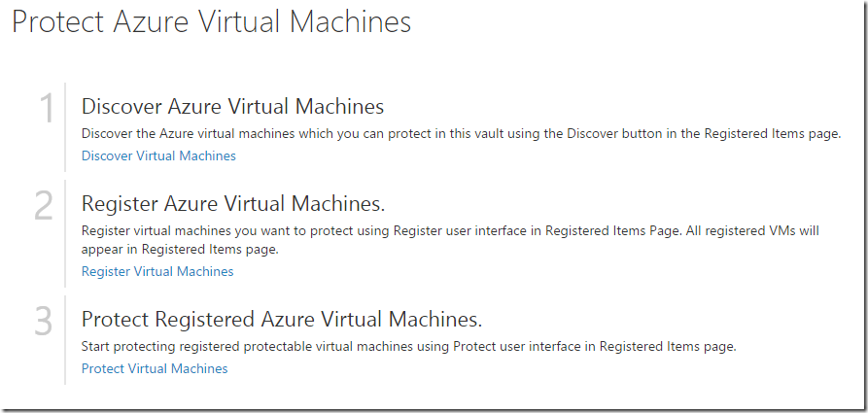868x413 pixels.
Task: Click the vertical divider beside step 1
Action: (x=65, y=127)
